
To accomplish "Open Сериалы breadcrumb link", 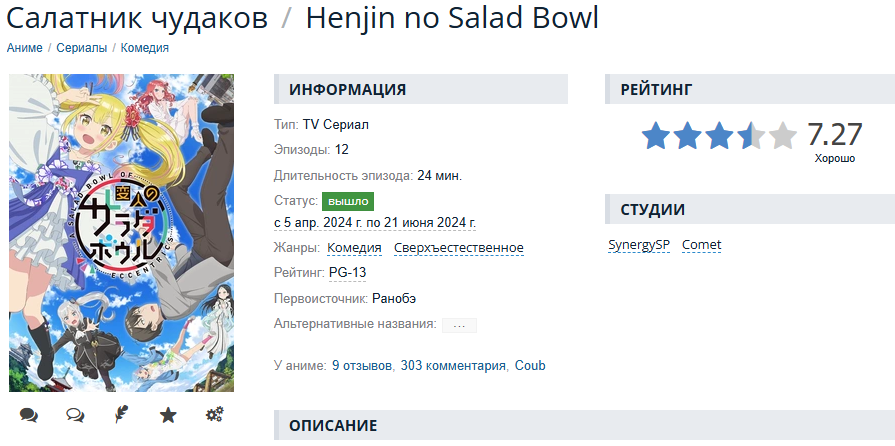I will (82, 48).
